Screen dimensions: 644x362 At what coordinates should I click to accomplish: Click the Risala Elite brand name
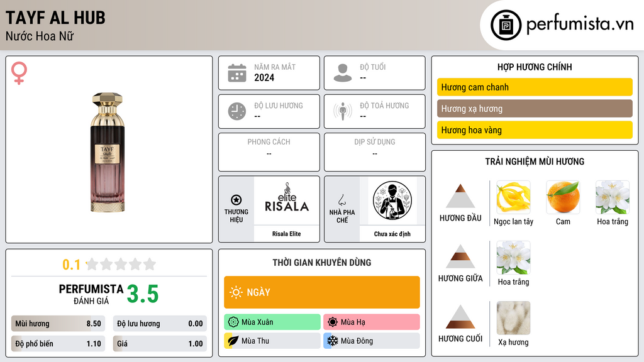[287, 234]
